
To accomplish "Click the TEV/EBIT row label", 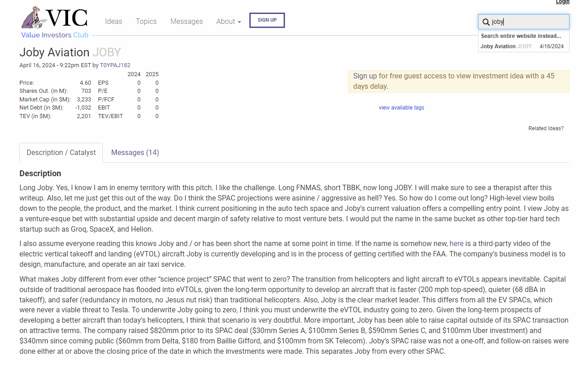I will coord(110,116).
